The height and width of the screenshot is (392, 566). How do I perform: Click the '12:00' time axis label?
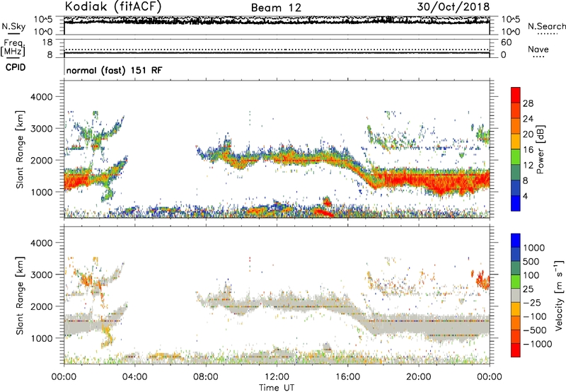(x=277, y=377)
